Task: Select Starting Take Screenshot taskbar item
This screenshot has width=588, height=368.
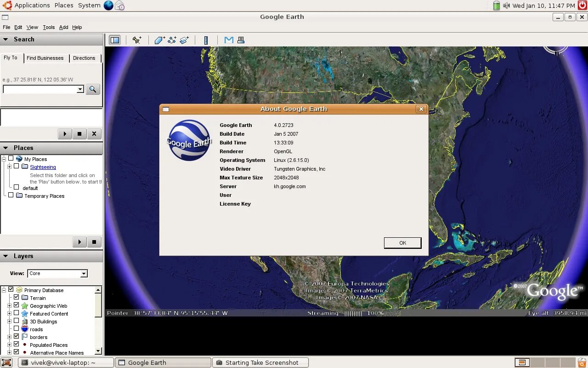Action: [260, 362]
